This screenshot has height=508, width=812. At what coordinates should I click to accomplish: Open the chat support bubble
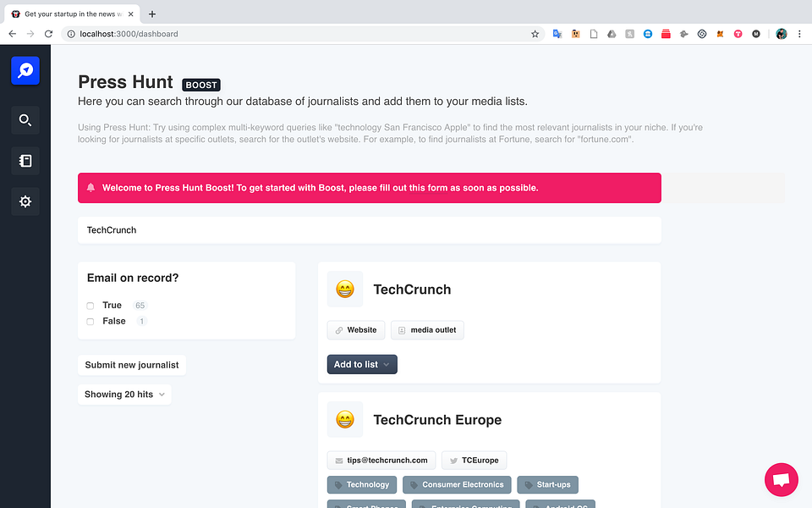pos(781,479)
